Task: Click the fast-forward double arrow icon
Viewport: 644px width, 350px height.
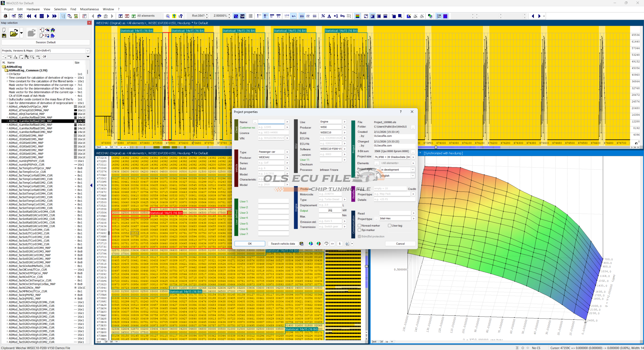Action: [x=54, y=16]
